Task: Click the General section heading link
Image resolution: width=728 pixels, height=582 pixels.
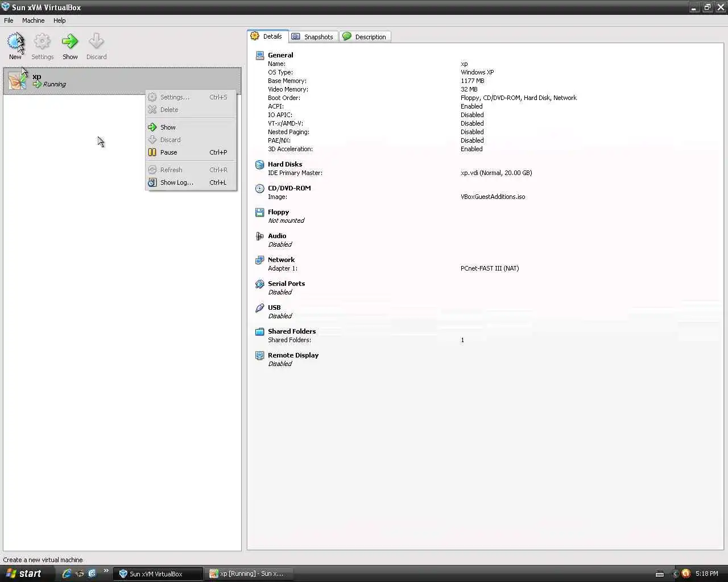Action: click(280, 55)
